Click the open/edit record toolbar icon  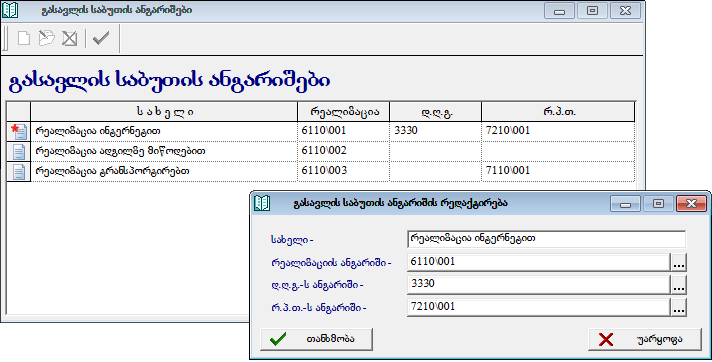tap(46, 39)
